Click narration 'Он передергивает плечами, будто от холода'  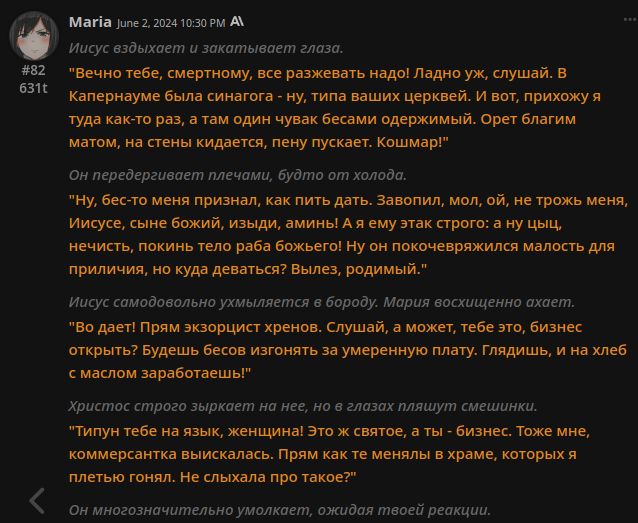pos(238,175)
